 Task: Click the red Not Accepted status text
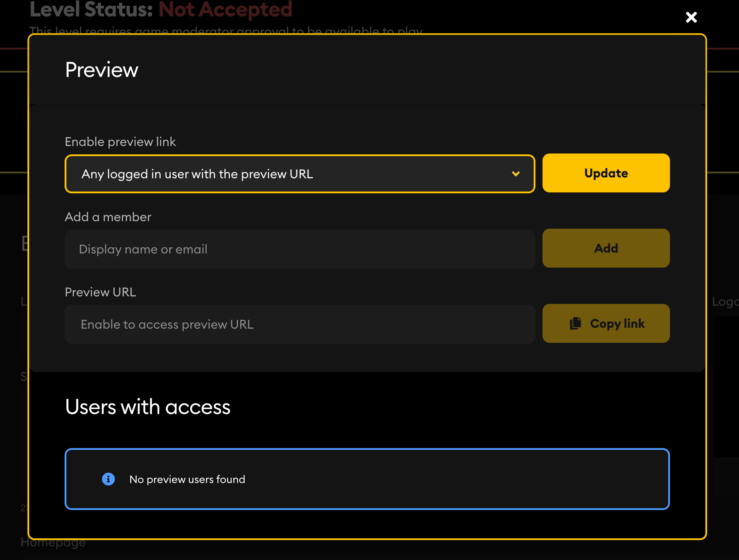225,10
